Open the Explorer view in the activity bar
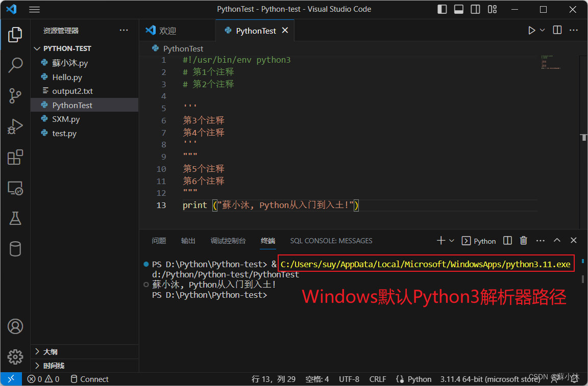588x386 pixels. coord(15,35)
